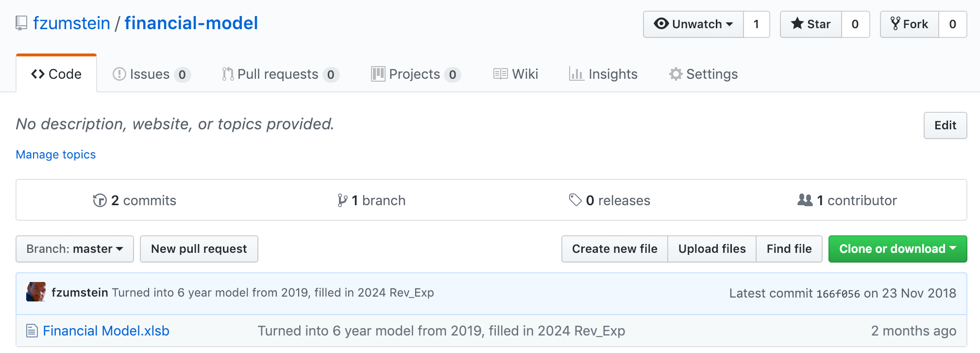
Task: Click the branch icon beside 1 branch
Action: click(x=342, y=200)
